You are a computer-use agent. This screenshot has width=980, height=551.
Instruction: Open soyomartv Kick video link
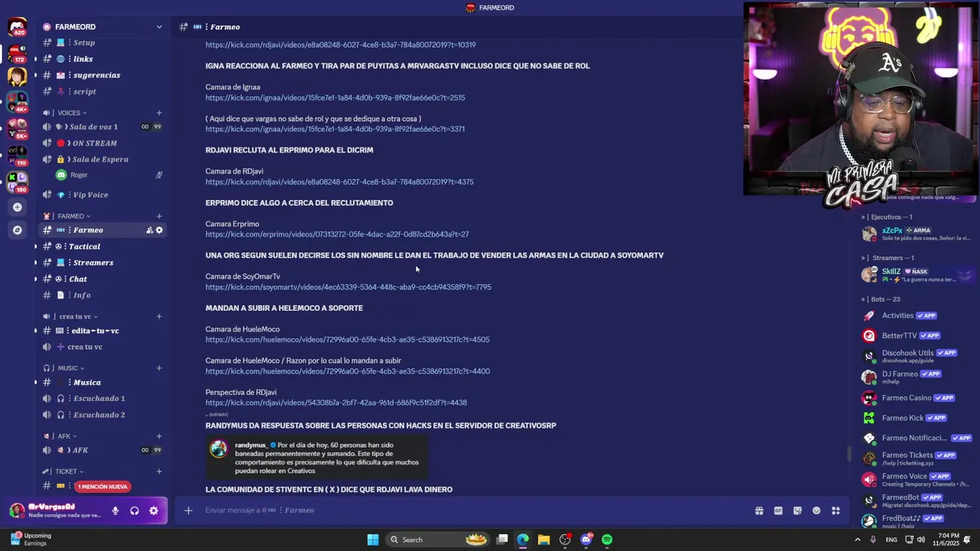(x=348, y=287)
